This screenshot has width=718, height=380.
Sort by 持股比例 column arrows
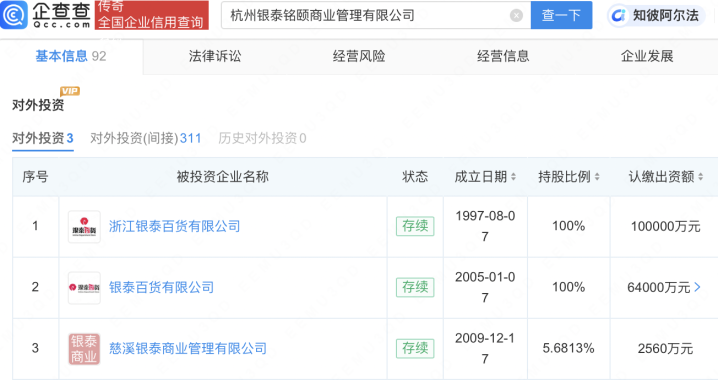(597, 177)
